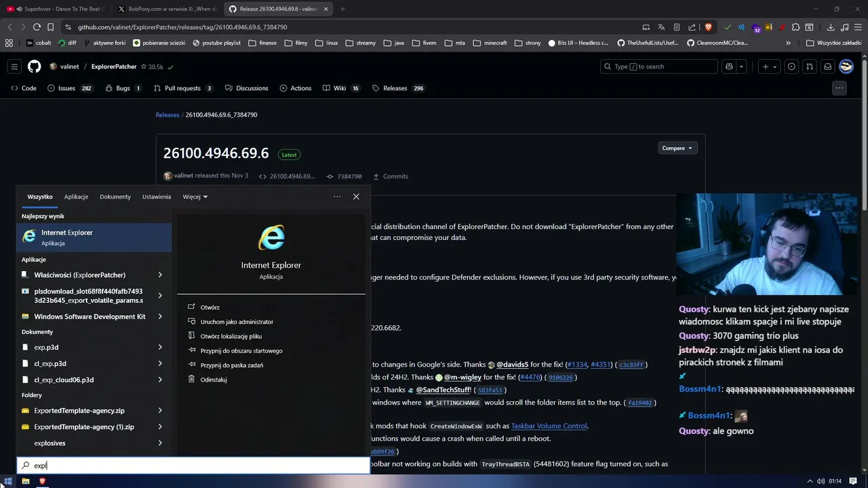
Task: Click the share page icon
Action: pyautogui.click(x=692, y=27)
